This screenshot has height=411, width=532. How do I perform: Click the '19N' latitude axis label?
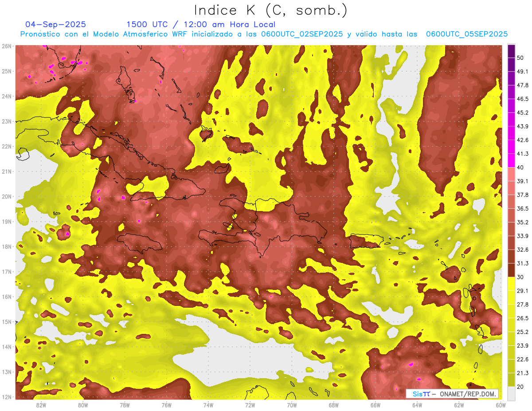click(7, 222)
